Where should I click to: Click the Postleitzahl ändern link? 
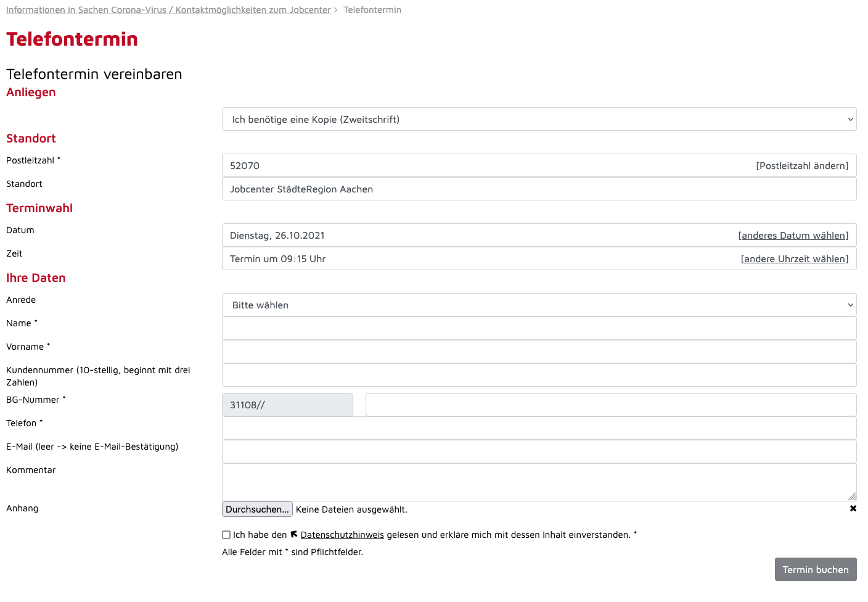(x=801, y=165)
